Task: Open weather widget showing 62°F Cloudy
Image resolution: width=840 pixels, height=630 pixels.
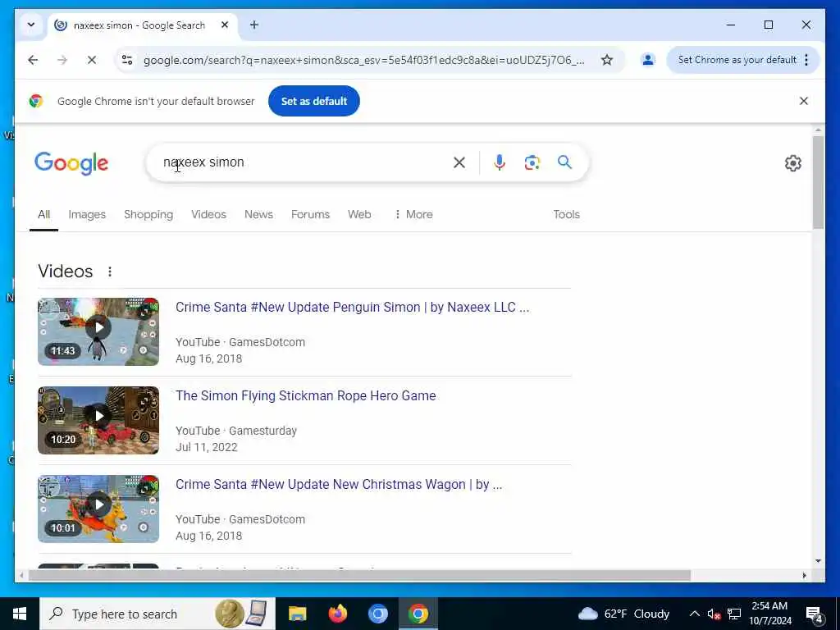Action: [x=623, y=614]
